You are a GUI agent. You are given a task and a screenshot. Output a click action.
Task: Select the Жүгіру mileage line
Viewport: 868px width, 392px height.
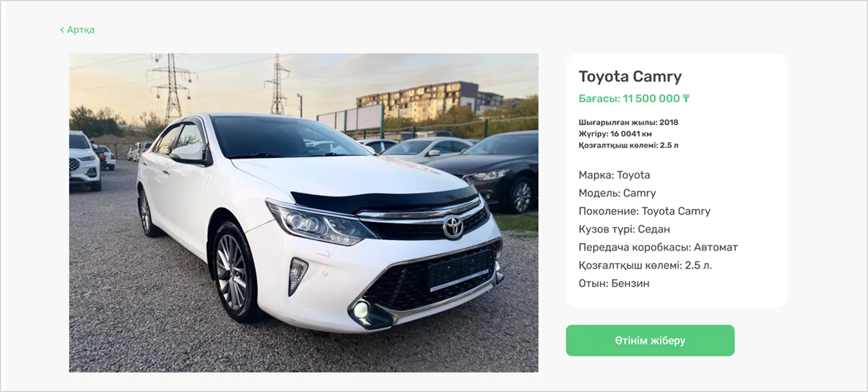pos(615,134)
